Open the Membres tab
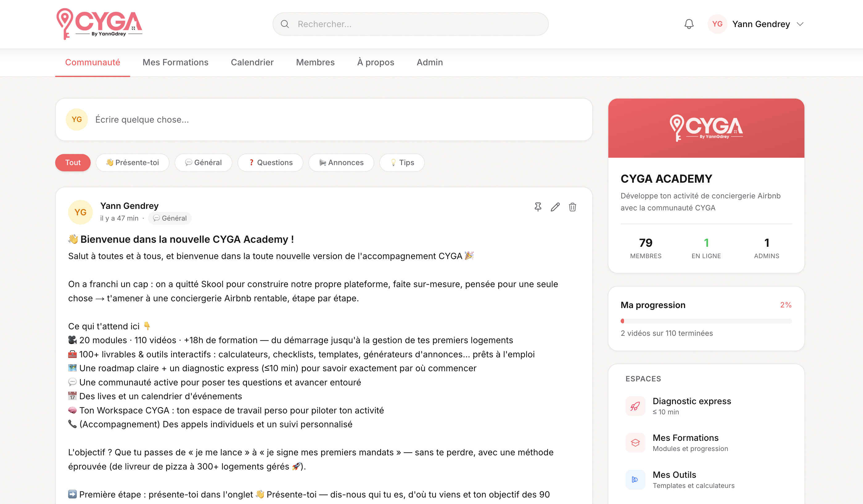 tap(315, 62)
